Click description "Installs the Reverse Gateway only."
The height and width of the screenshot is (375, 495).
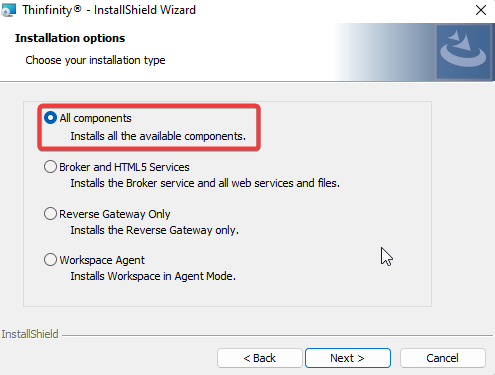pos(154,230)
